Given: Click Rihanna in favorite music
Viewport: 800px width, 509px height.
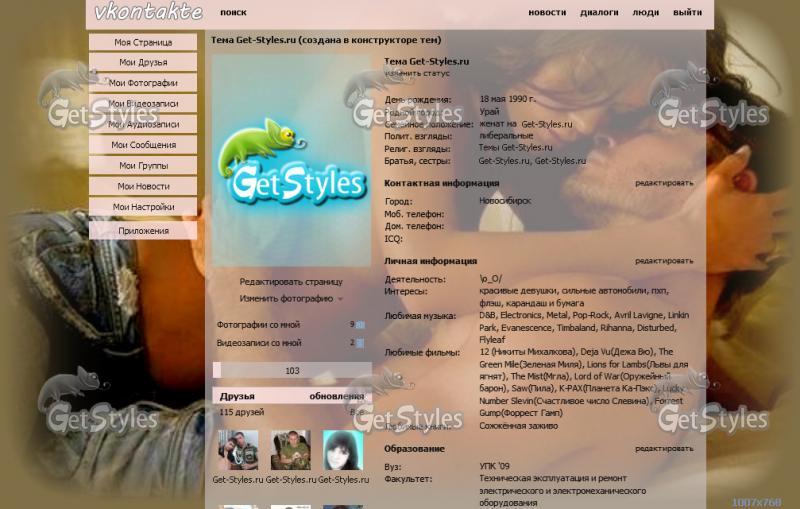Looking at the screenshot, I should (616, 327).
